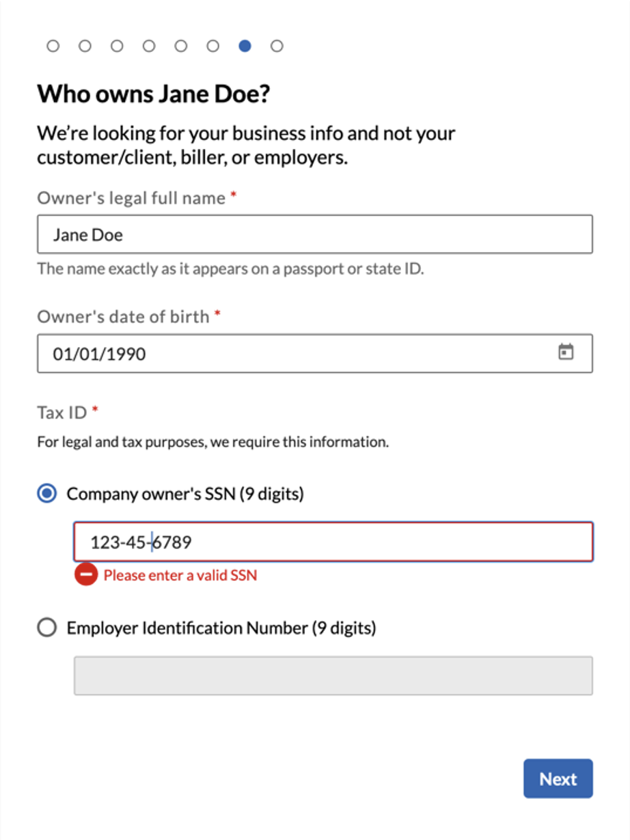
Task: Select the Company owner's SSN radio button
Action: coord(46,493)
